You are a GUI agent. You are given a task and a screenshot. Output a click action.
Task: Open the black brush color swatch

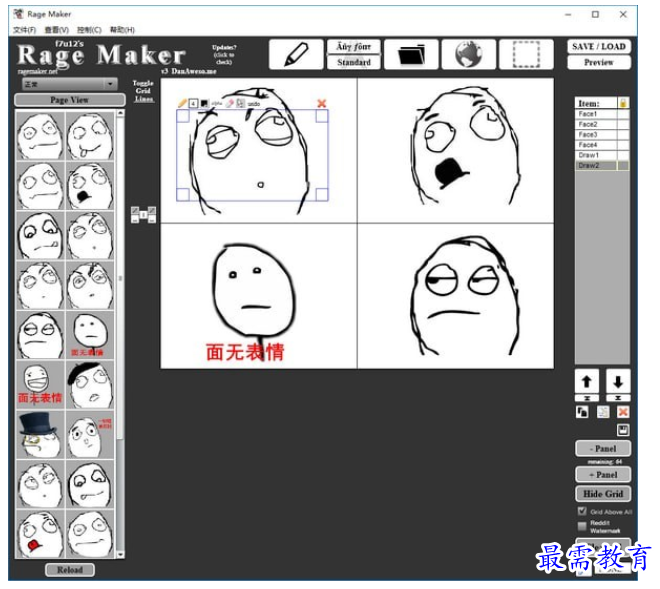(x=204, y=103)
